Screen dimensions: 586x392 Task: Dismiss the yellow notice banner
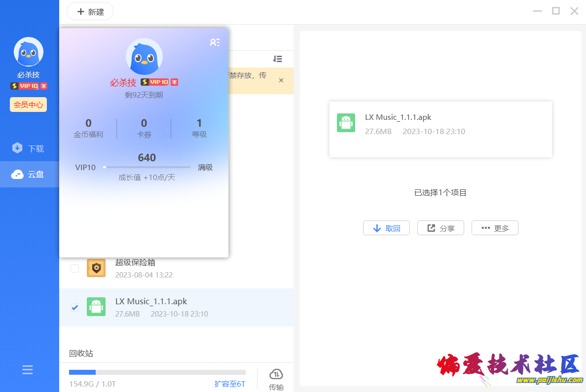pyautogui.click(x=281, y=80)
